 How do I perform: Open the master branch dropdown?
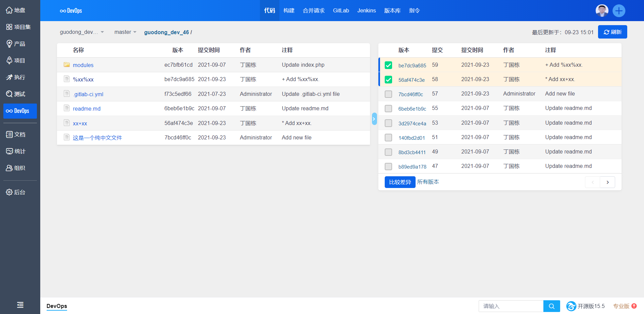(x=125, y=32)
